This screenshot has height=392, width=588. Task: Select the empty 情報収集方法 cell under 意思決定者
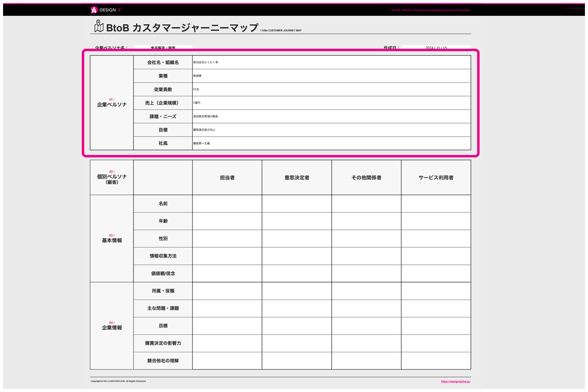(297, 256)
